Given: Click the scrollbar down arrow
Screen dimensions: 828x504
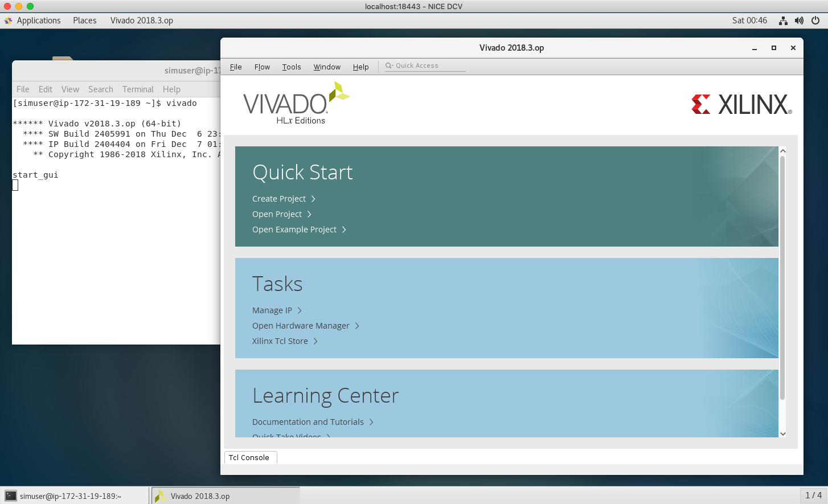Looking at the screenshot, I should pos(782,433).
